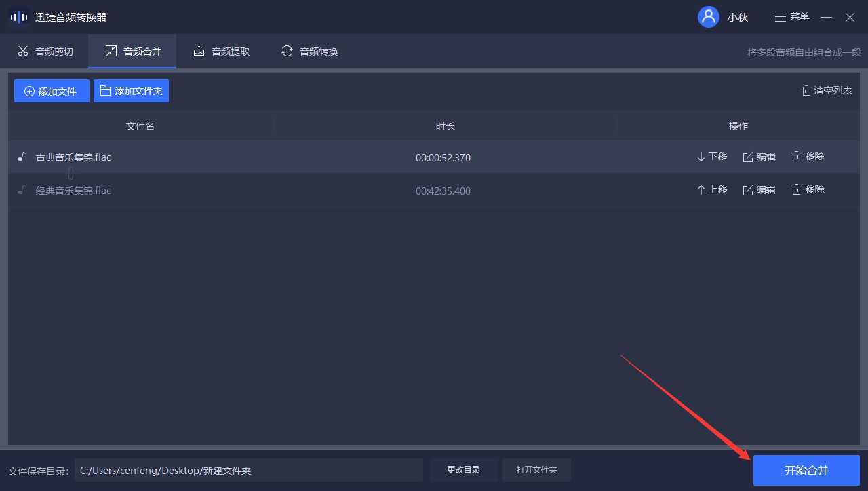Remove 经典音乐集锦.flac from list

coord(808,190)
